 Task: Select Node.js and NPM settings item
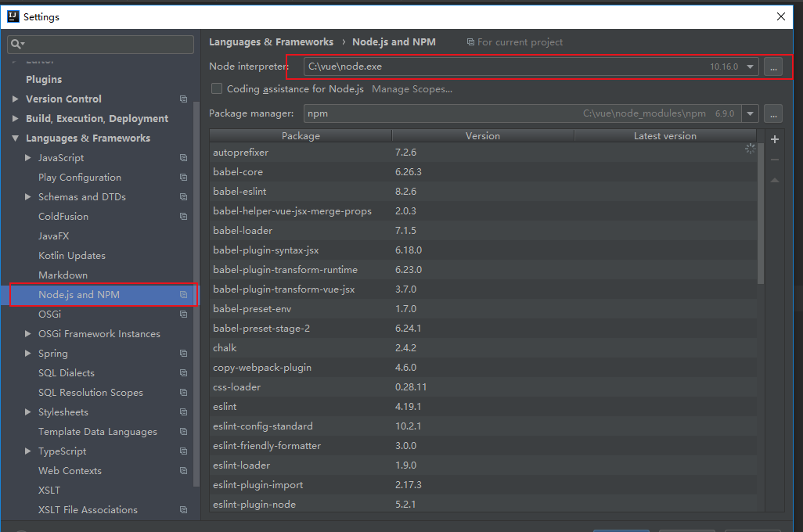tap(101, 295)
